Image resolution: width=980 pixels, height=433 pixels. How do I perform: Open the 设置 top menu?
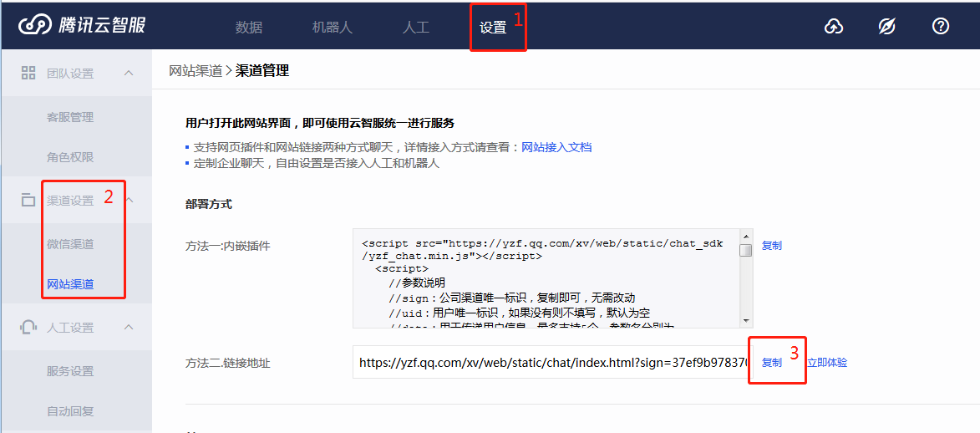click(x=493, y=28)
